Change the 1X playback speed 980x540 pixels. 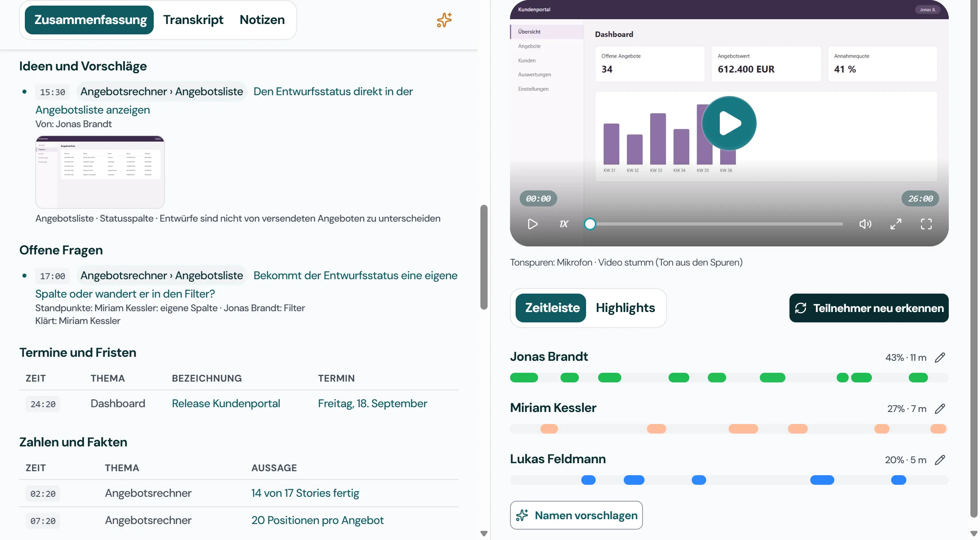pyautogui.click(x=564, y=224)
